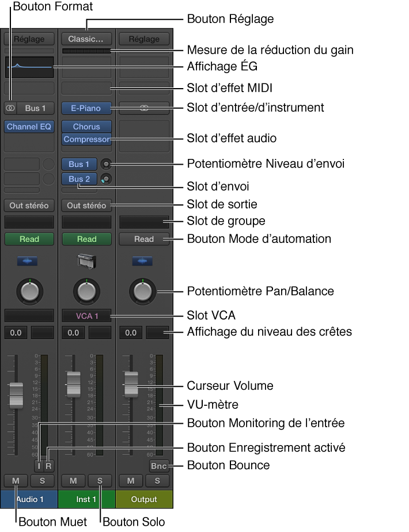This screenshot has width=409, height=532.
Task: Click the stereo Format button on Audio 1
Action: [10, 108]
